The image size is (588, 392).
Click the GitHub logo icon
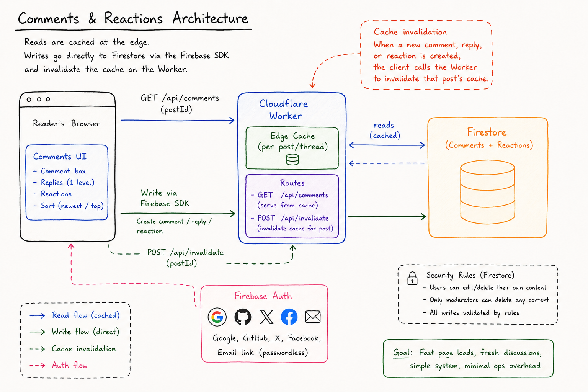(243, 317)
